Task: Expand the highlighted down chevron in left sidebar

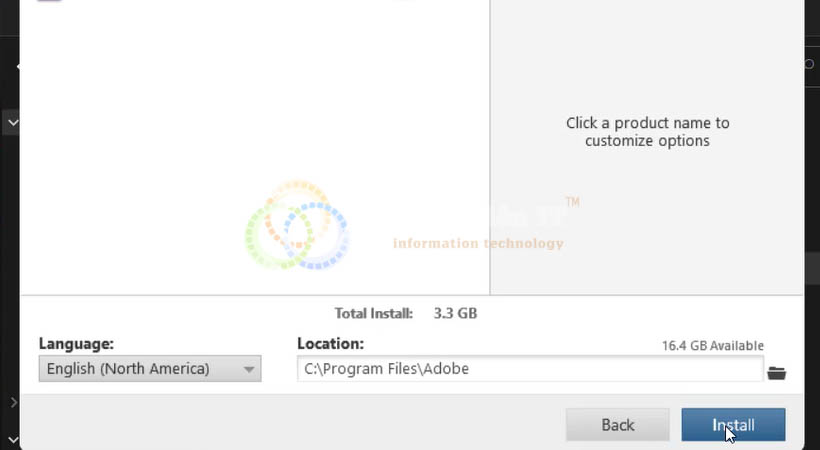Action: pyautogui.click(x=13, y=123)
